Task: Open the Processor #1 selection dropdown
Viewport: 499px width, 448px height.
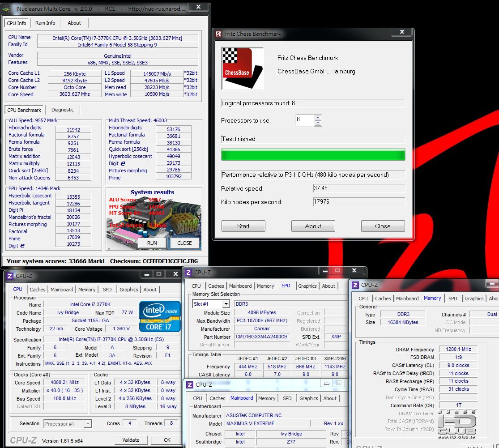Action: click(x=88, y=424)
